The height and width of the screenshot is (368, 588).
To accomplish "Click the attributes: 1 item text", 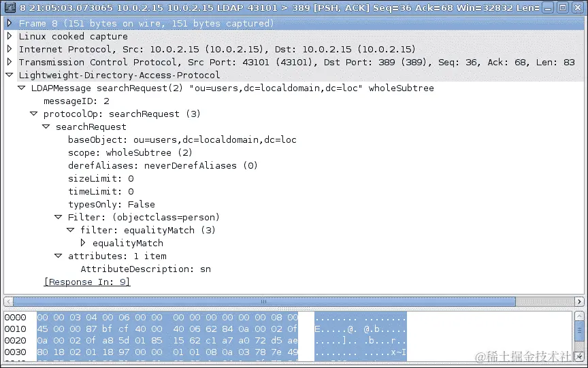I will click(117, 256).
